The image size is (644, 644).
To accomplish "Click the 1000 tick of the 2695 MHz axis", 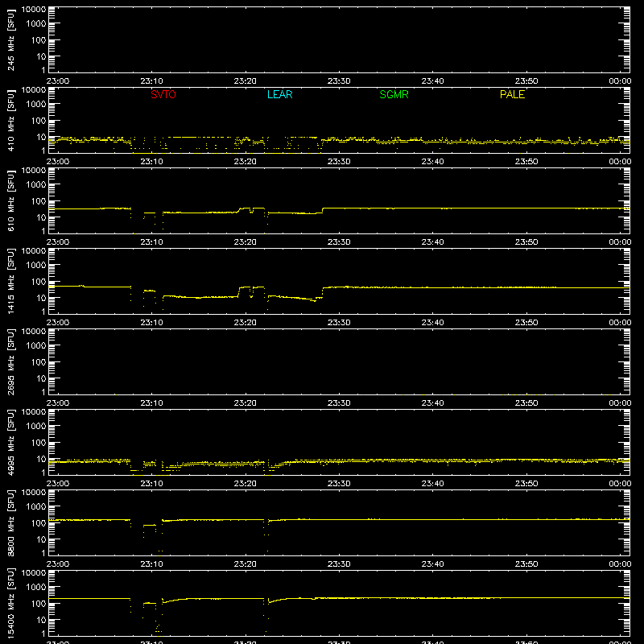I will [x=36, y=346].
